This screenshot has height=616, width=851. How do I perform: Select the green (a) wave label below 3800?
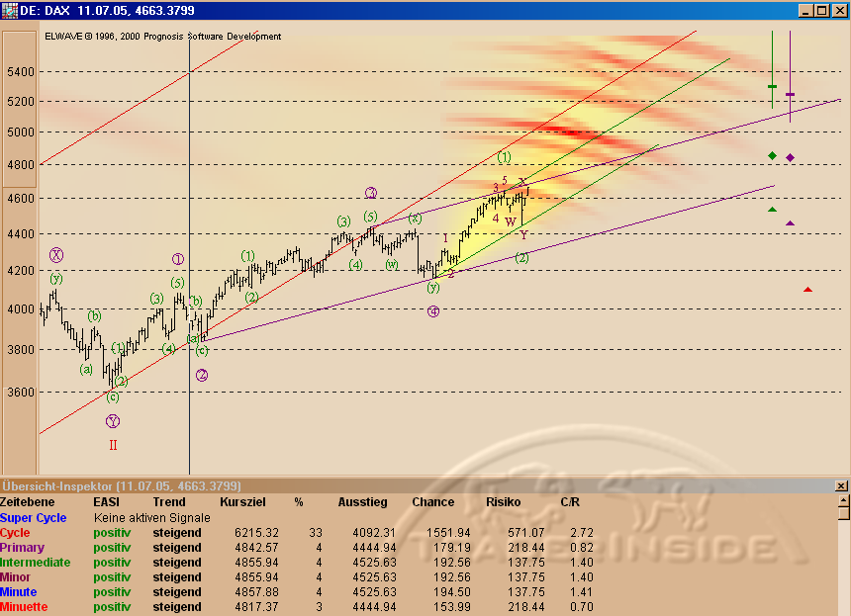[x=86, y=369]
